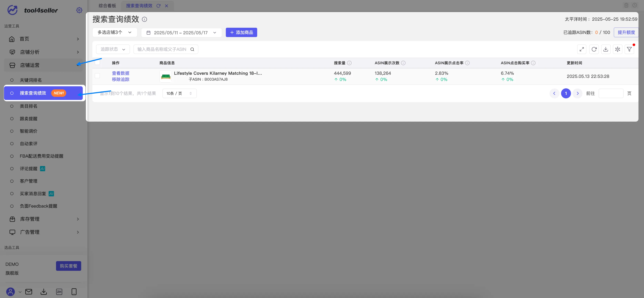Select the 搜索查询绩效 tab
The width and height of the screenshot is (644, 298).
click(x=139, y=6)
